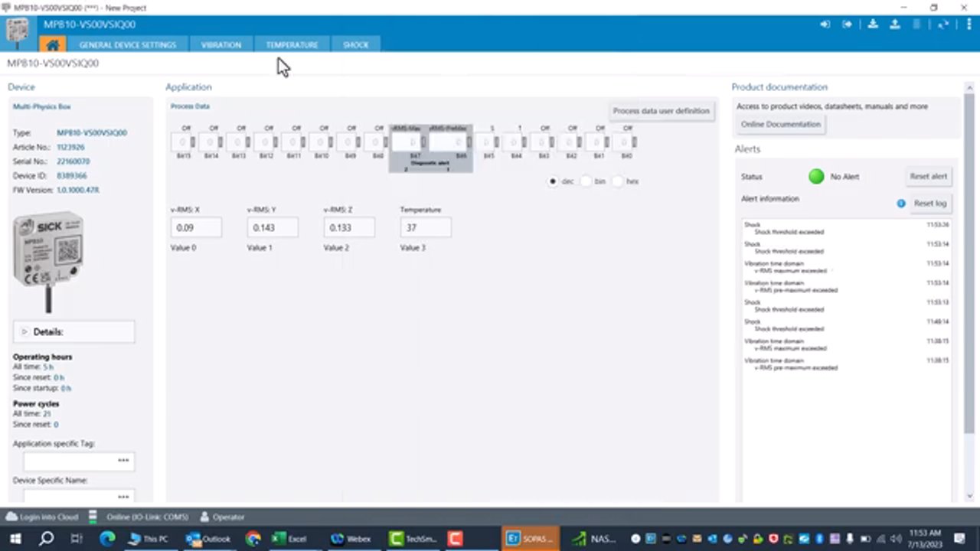
Task: Click the Reset alert button
Action: pyautogui.click(x=929, y=176)
